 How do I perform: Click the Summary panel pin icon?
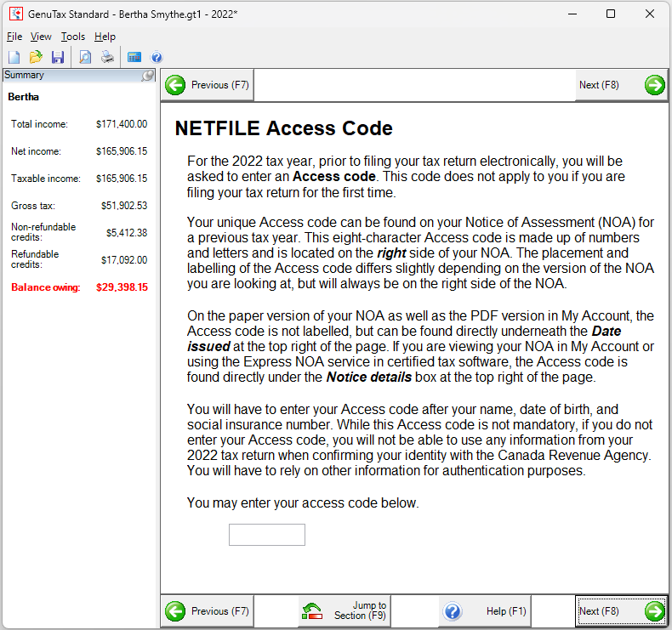[147, 76]
